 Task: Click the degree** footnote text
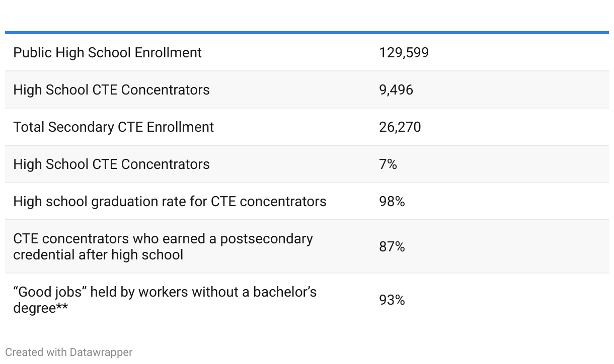tap(41, 308)
